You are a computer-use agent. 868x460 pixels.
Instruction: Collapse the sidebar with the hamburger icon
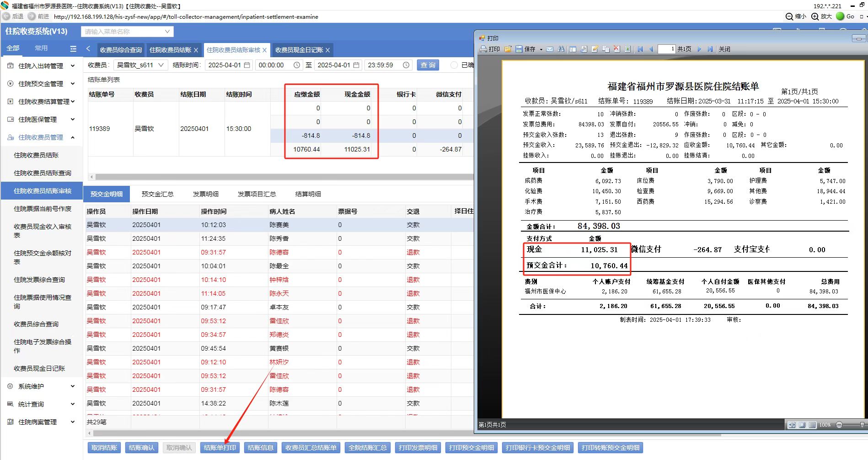click(x=73, y=49)
